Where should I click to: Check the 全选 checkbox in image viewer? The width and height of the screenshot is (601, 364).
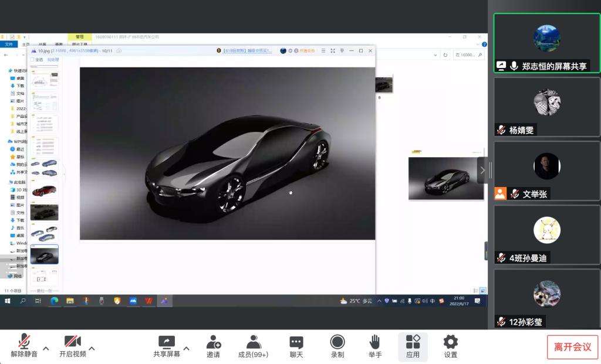(x=33, y=60)
